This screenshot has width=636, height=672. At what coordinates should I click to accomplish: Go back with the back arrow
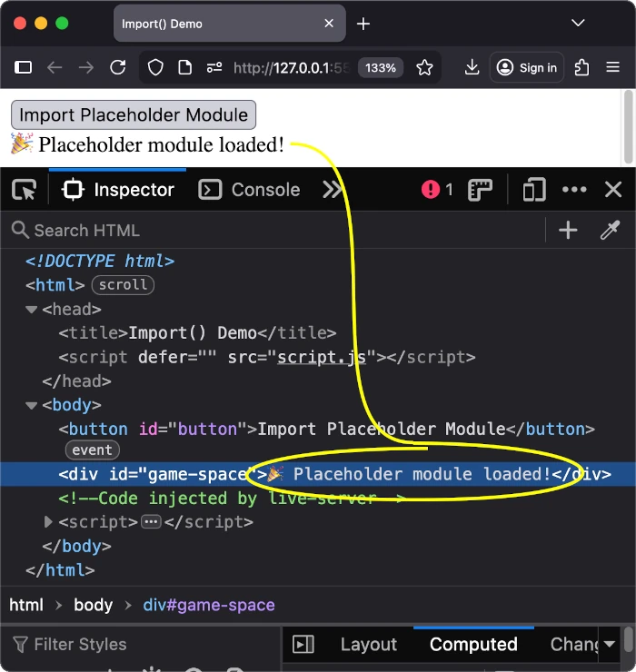coord(55,68)
